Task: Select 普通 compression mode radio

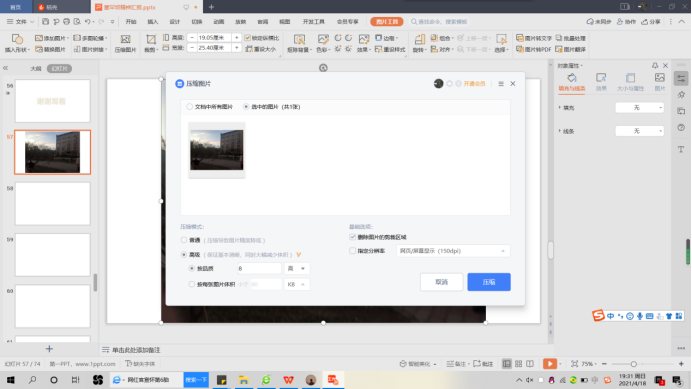Action: (x=184, y=240)
